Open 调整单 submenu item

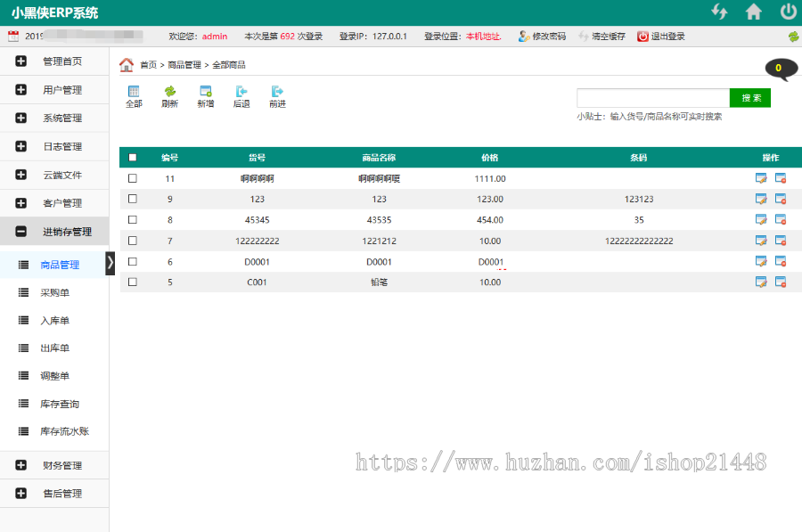click(54, 376)
